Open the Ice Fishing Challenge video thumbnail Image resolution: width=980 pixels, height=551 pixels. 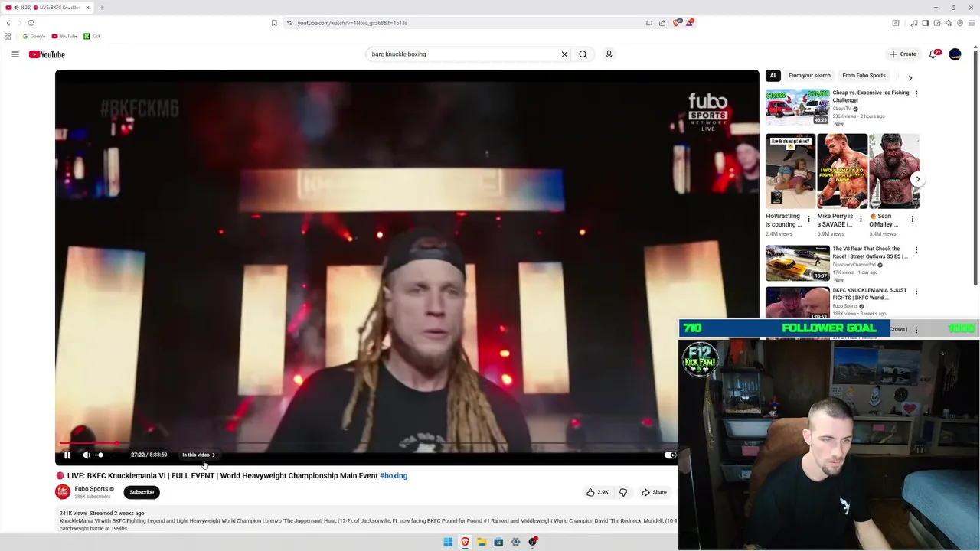[x=797, y=107]
